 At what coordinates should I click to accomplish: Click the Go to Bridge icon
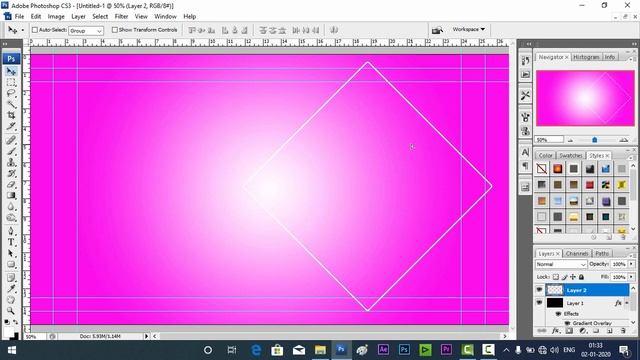(x=437, y=30)
